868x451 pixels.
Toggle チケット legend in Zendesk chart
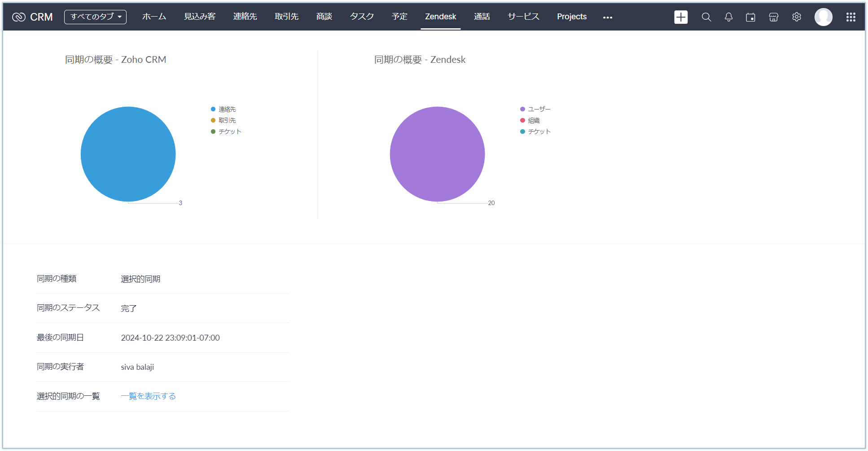click(535, 131)
